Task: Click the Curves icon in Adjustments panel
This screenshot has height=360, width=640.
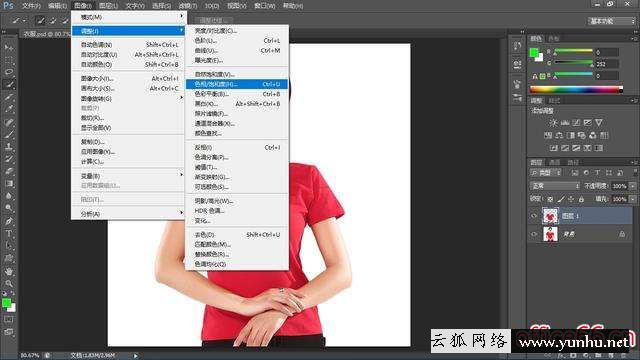Action: tap(576, 122)
